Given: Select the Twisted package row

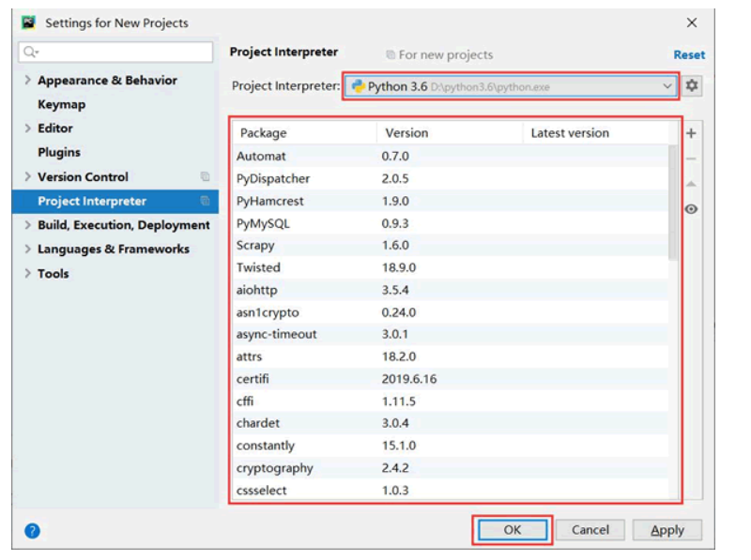Looking at the screenshot, I should pos(451,267).
